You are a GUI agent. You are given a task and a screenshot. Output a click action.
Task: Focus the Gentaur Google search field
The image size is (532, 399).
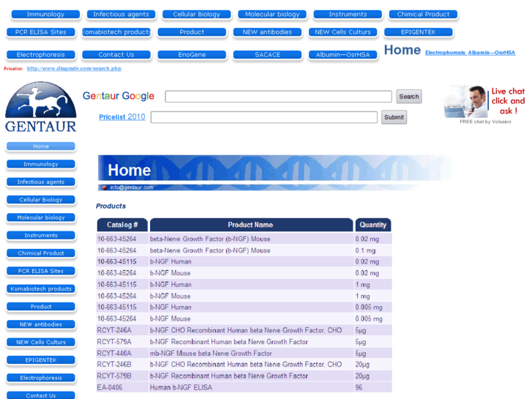coord(278,97)
